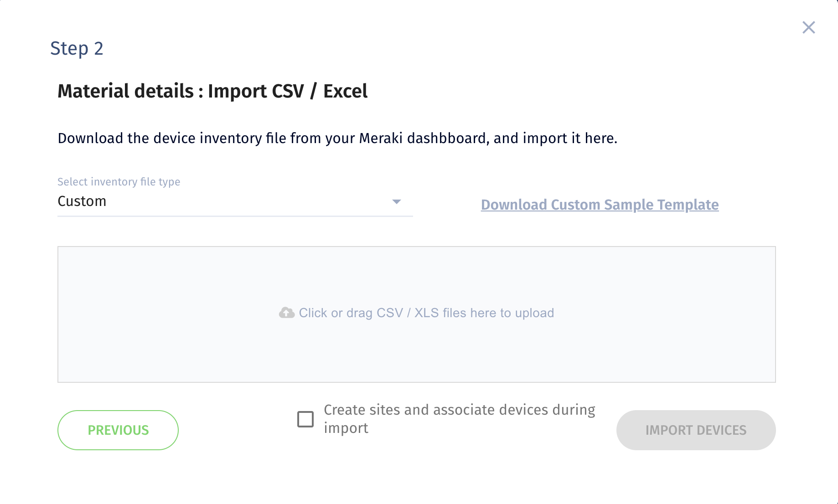The image size is (838, 504).
Task: Click the "Step 2" heading
Action: 77,48
